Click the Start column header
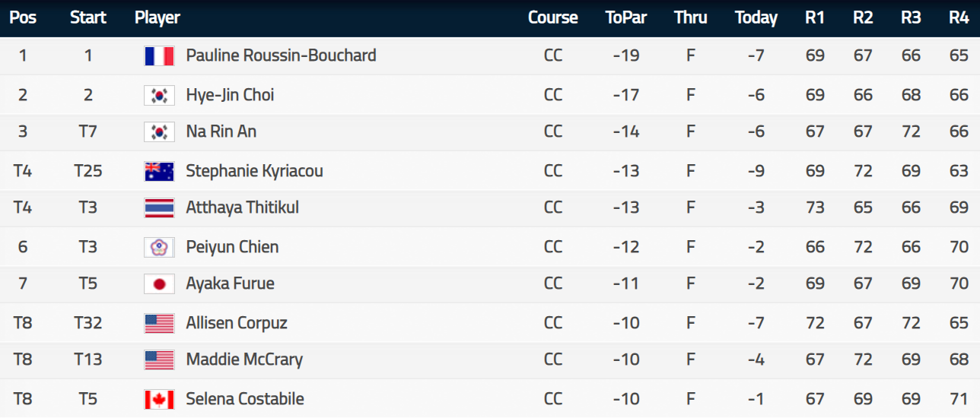Image resolution: width=980 pixels, height=418 pixels. coord(88,17)
